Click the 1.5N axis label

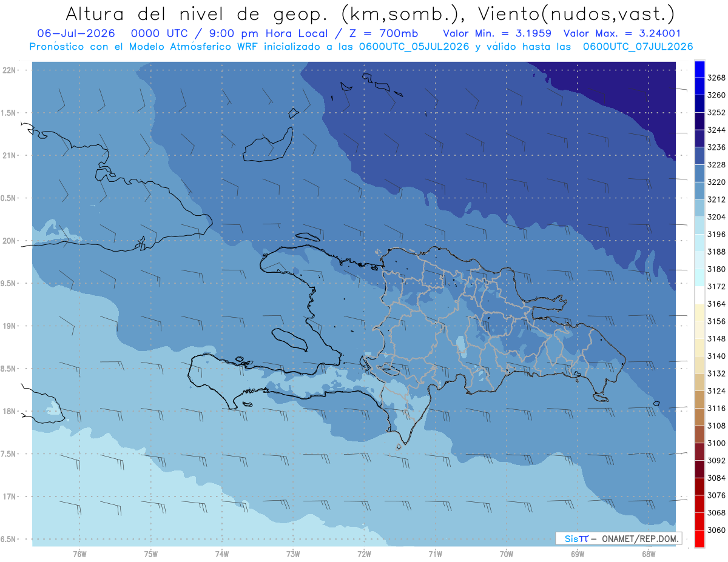(x=9, y=113)
